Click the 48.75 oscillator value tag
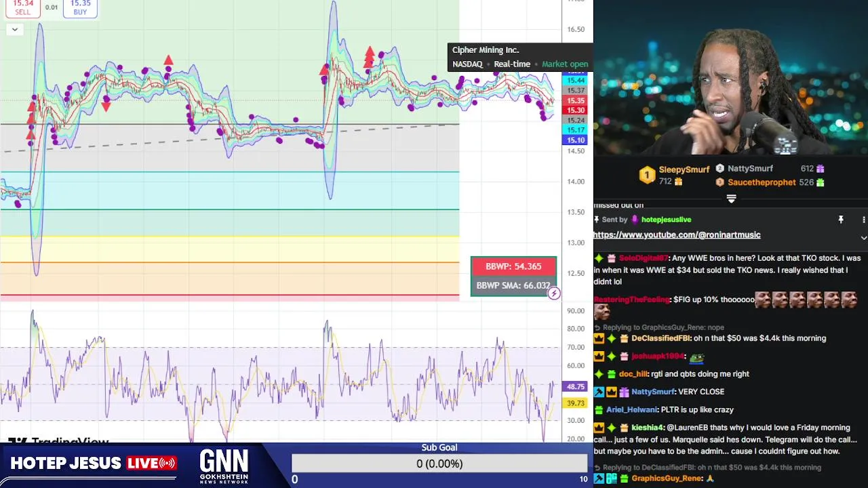Viewport: 868px width, 488px height. [x=576, y=386]
